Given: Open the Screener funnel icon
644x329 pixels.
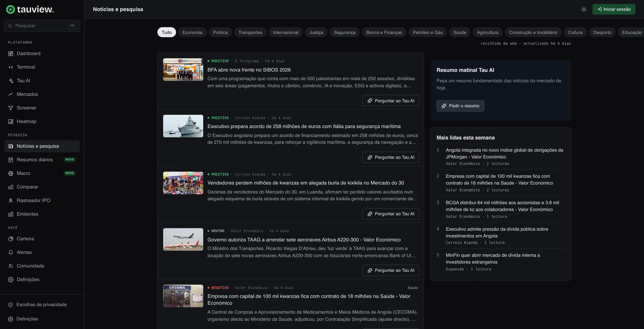Looking at the screenshot, I should 11,108.
